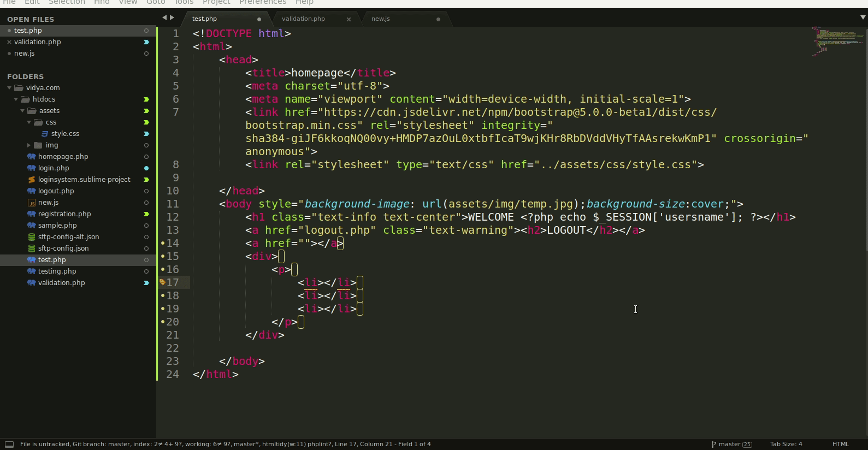Viewport: 868px width, 450px height.
Task: Click the Sublime icon of loginsystem.sublime-project
Action: [x=31, y=180]
